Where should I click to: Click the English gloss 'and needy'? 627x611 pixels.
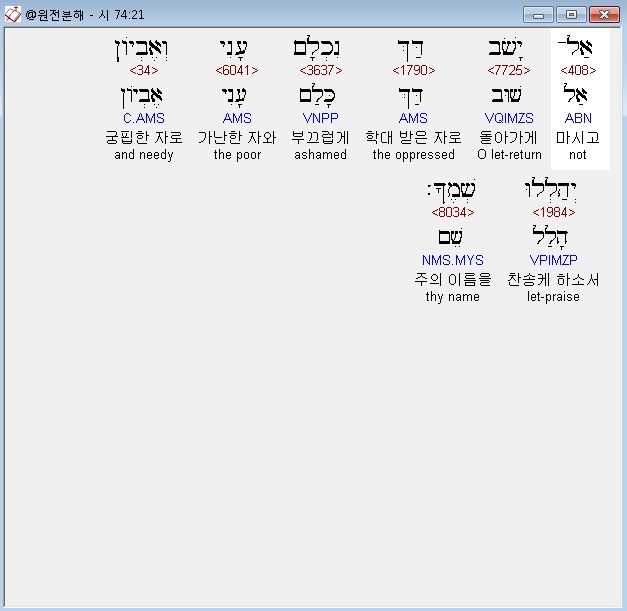point(144,155)
